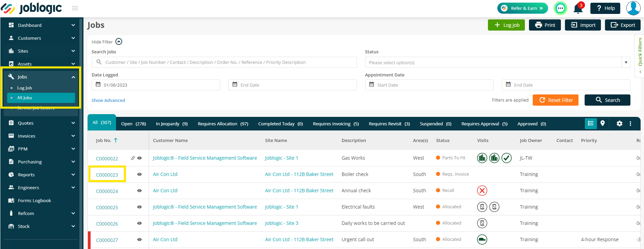Switch to list view icon

point(591,124)
